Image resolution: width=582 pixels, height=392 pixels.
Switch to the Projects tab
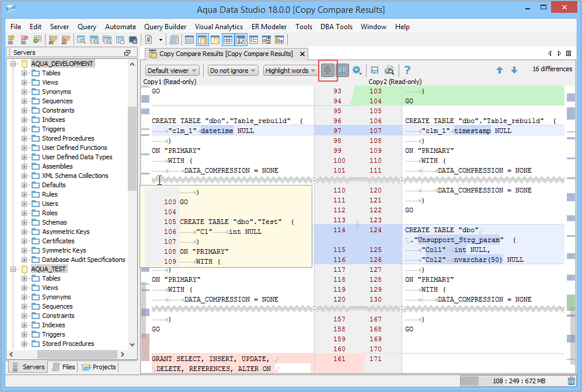point(100,367)
